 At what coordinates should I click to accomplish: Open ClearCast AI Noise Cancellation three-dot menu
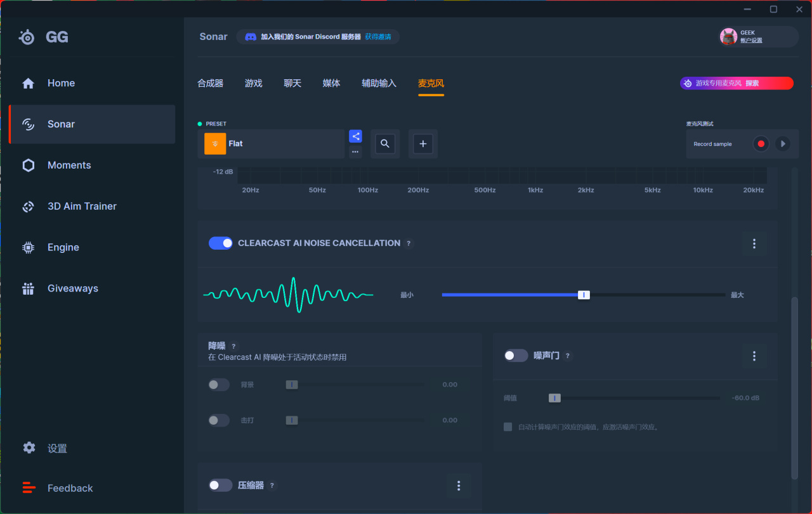(x=754, y=243)
